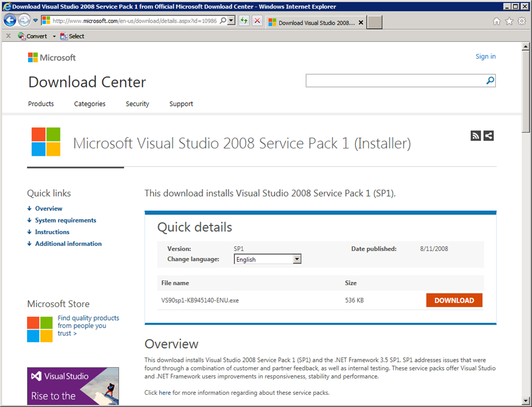Expand the address bar URL dropdown arrow

231,21
